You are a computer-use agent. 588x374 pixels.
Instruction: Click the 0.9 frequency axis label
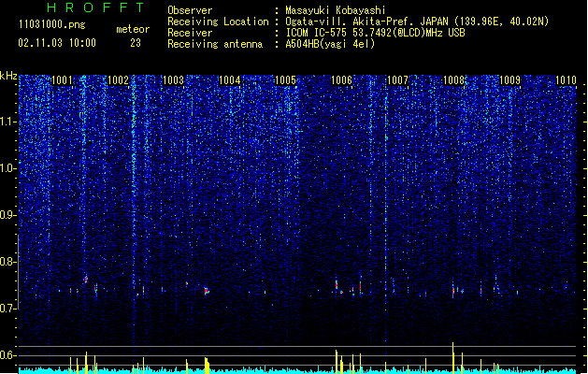pyautogui.click(x=8, y=215)
